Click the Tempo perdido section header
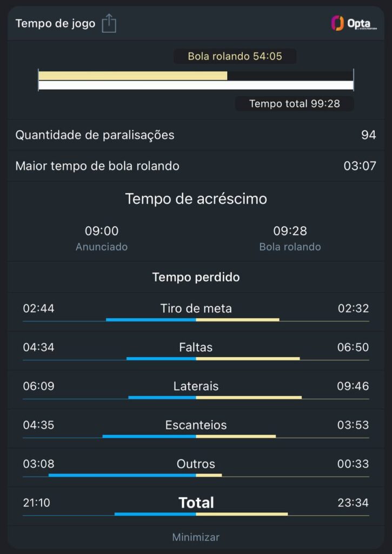 tap(196, 277)
